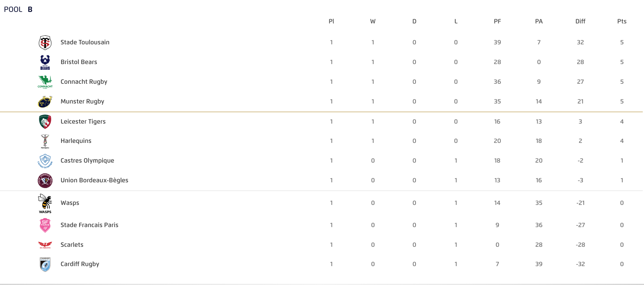
Task: Click the red Scarlets logo
Action: click(x=45, y=245)
